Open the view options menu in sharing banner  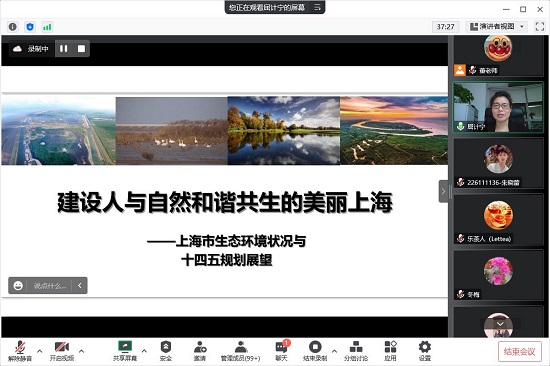pos(317,7)
